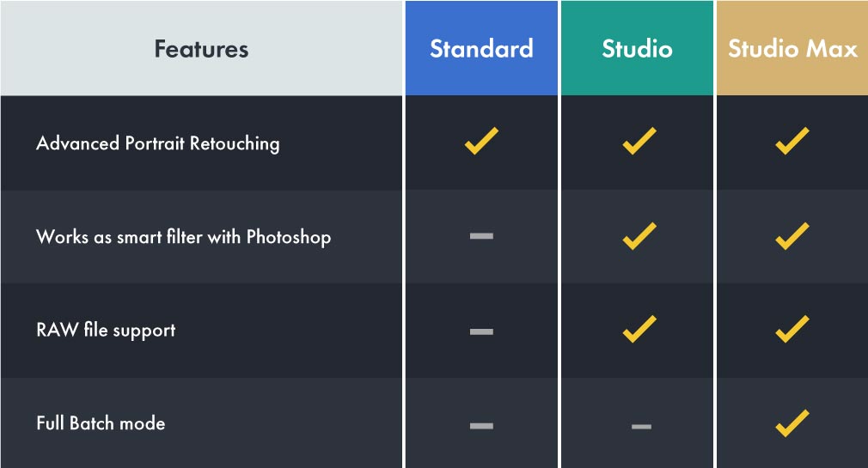Select the Studio Max column header
This screenshot has width=868, height=468.
coord(792,48)
